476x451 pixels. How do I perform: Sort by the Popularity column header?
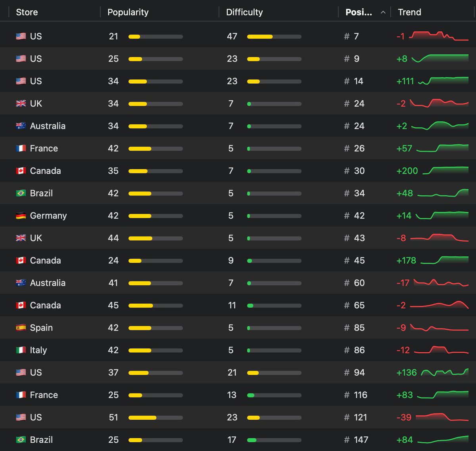pyautogui.click(x=128, y=12)
